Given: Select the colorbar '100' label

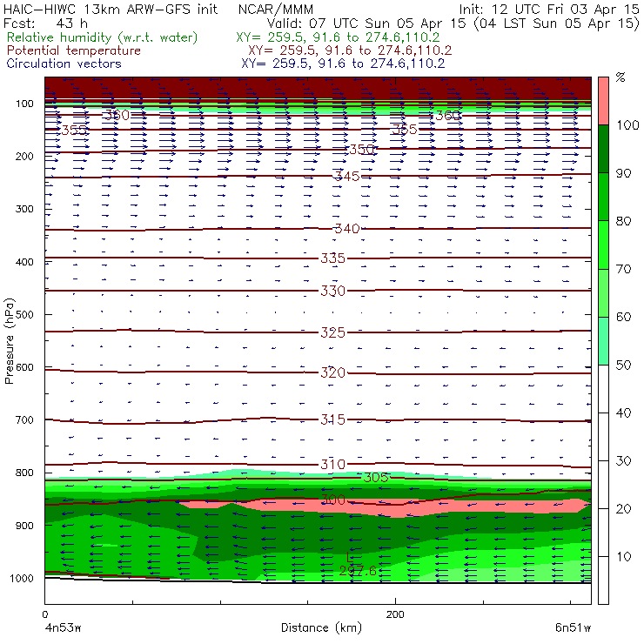Looking at the screenshot, I should (627, 124).
